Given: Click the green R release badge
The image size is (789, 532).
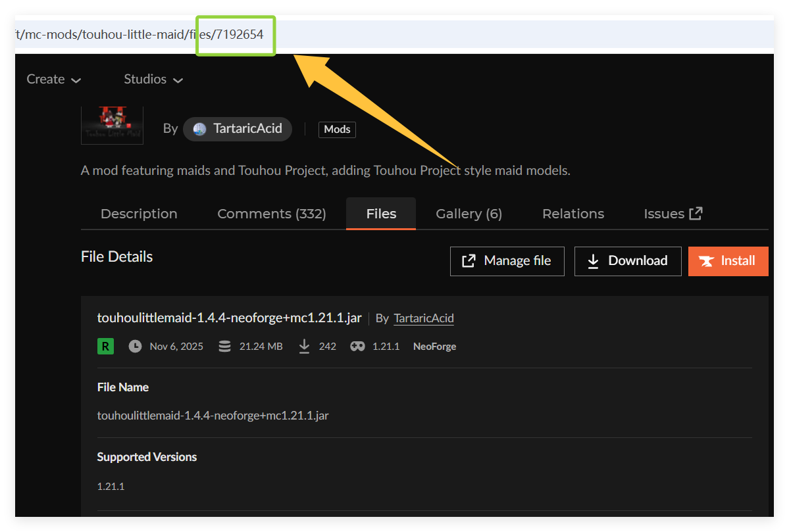Looking at the screenshot, I should click(x=105, y=346).
